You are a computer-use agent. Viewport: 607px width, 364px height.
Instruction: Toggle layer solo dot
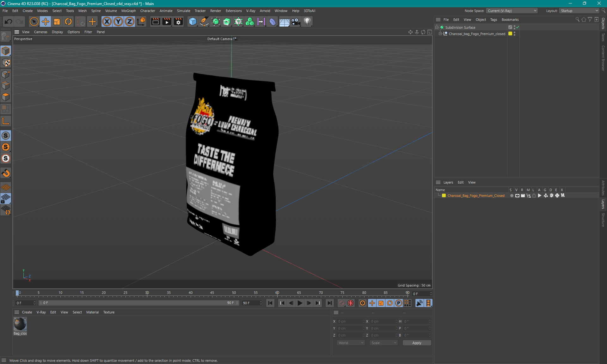(512, 196)
